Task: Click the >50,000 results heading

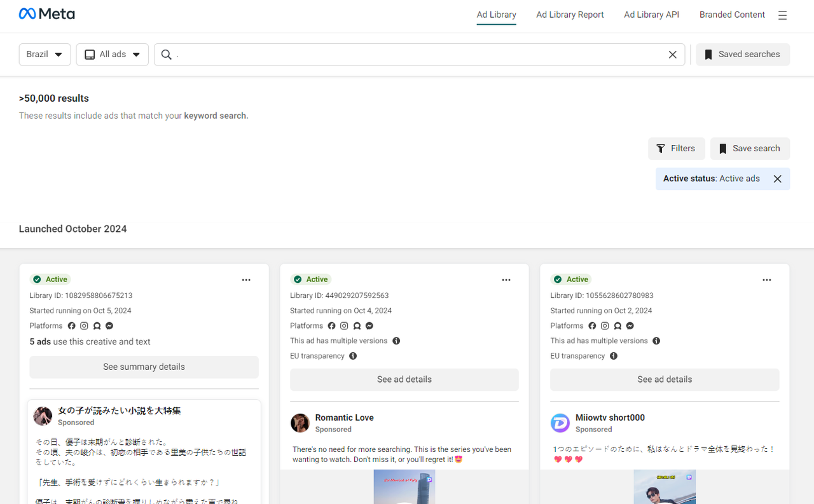Action: 54,99
